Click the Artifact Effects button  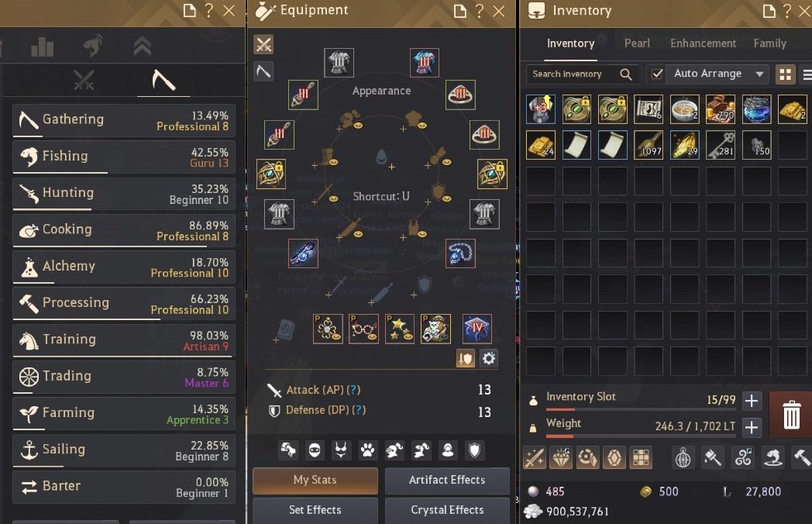click(447, 481)
